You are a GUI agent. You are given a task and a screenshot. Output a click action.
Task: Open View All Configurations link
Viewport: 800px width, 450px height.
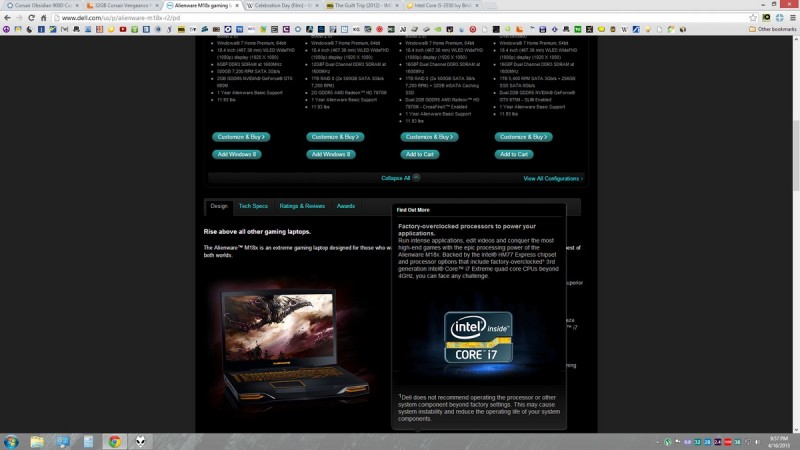tap(552, 178)
